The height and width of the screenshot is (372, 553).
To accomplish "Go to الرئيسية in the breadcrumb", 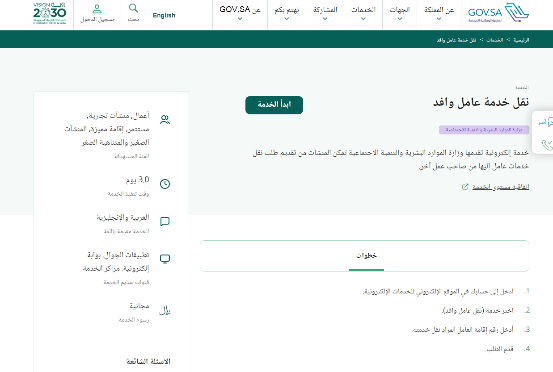I will 521,40.
